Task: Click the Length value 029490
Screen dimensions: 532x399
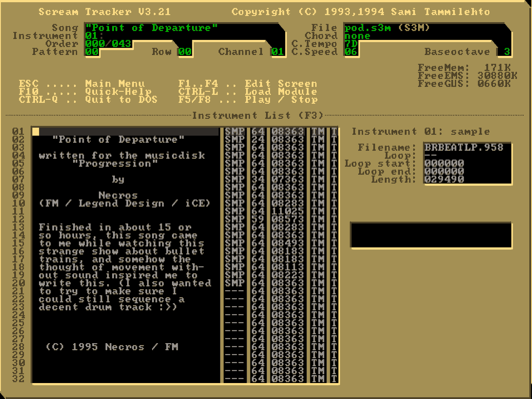Action: point(444,180)
